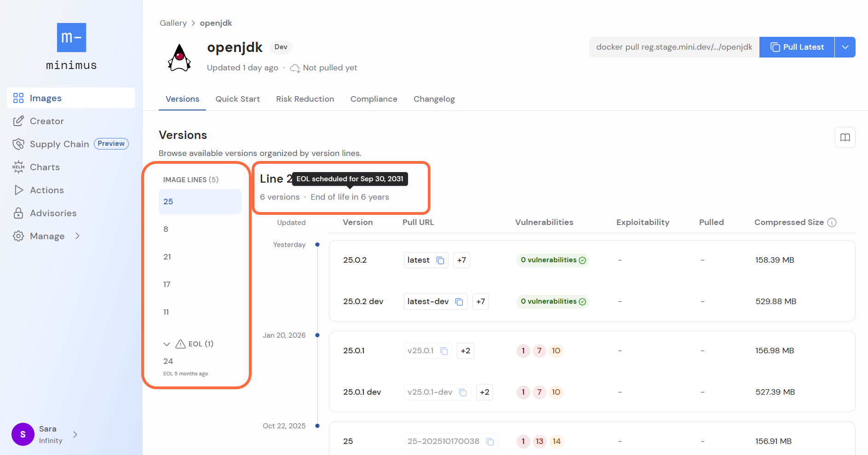Open the Pull Latest dropdown arrow
This screenshot has height=455, width=868.
click(x=845, y=47)
